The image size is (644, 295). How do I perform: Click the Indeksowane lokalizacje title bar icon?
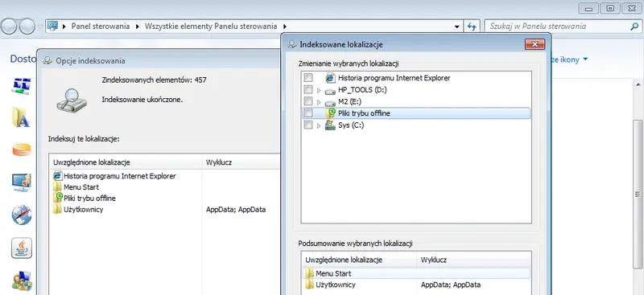pyautogui.click(x=292, y=44)
